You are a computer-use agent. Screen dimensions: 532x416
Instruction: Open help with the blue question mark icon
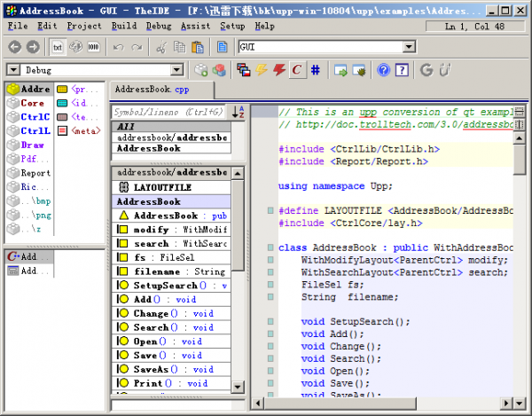(383, 69)
